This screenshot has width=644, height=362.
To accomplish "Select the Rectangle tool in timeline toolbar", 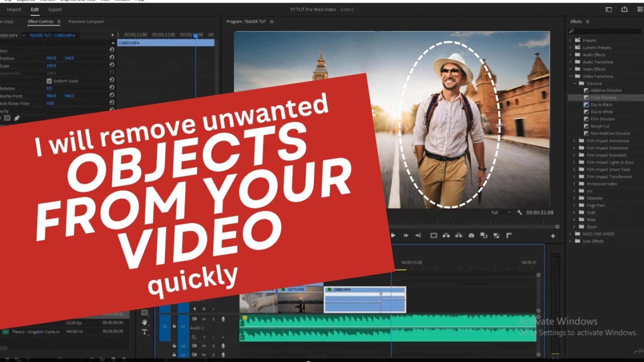I will [144, 312].
